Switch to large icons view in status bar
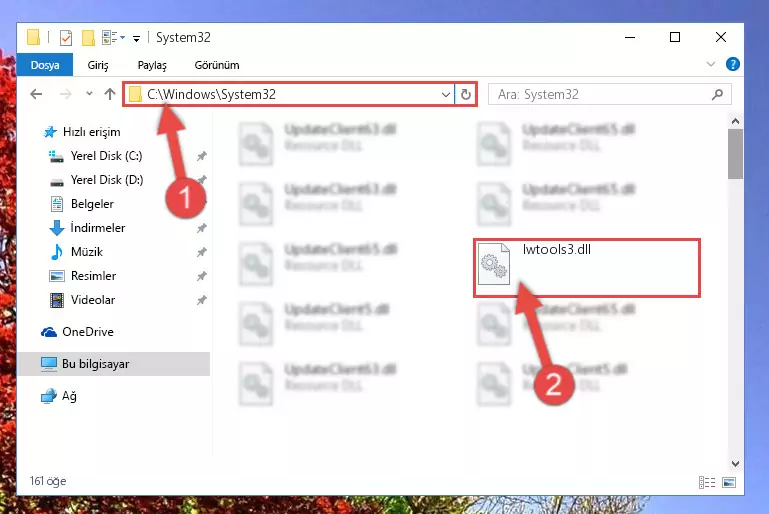The height and width of the screenshot is (514, 769). 729,483
